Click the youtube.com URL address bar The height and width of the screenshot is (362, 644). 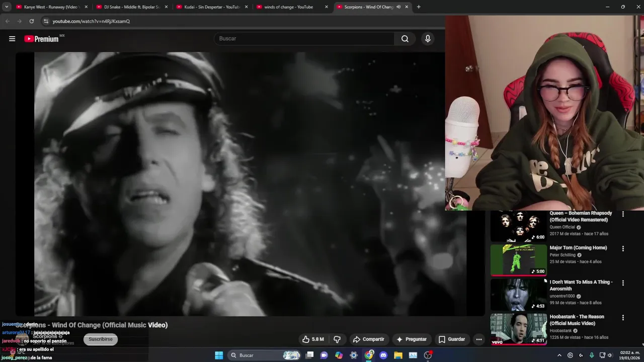pos(91,21)
